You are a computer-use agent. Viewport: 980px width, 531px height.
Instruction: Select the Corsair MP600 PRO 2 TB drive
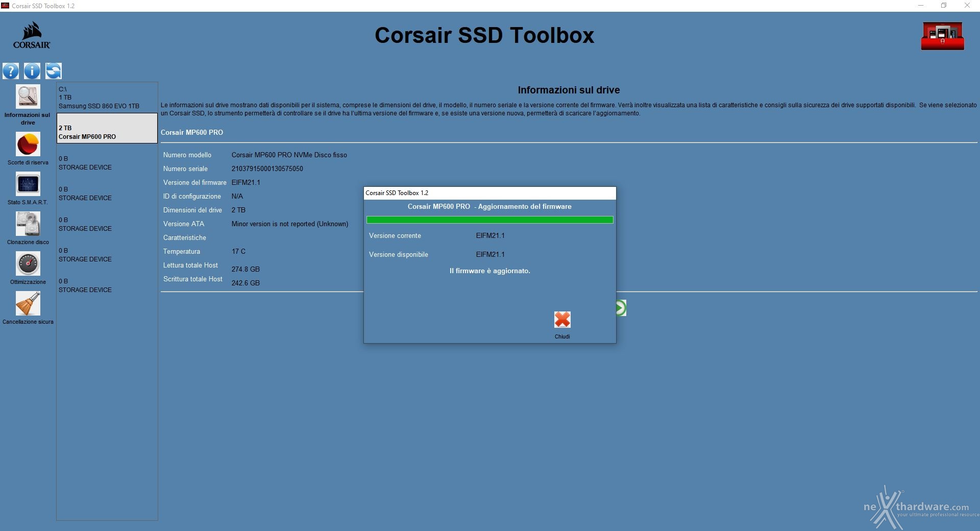pos(107,128)
